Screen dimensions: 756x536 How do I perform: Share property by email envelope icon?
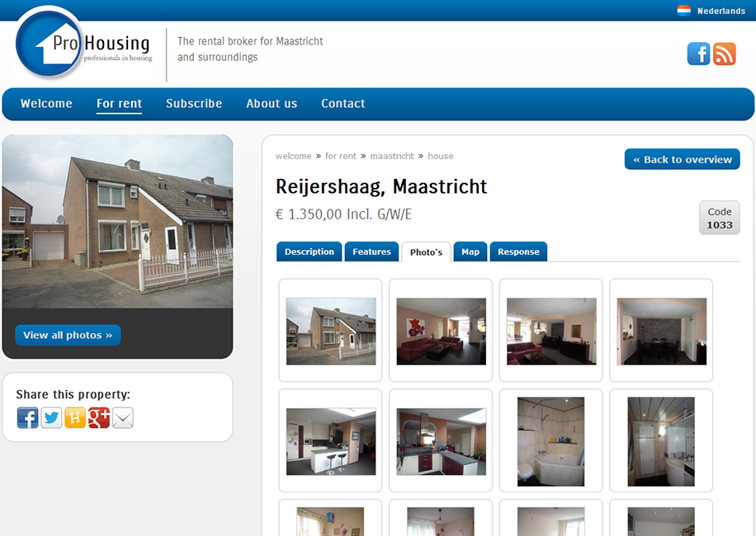[x=122, y=417]
